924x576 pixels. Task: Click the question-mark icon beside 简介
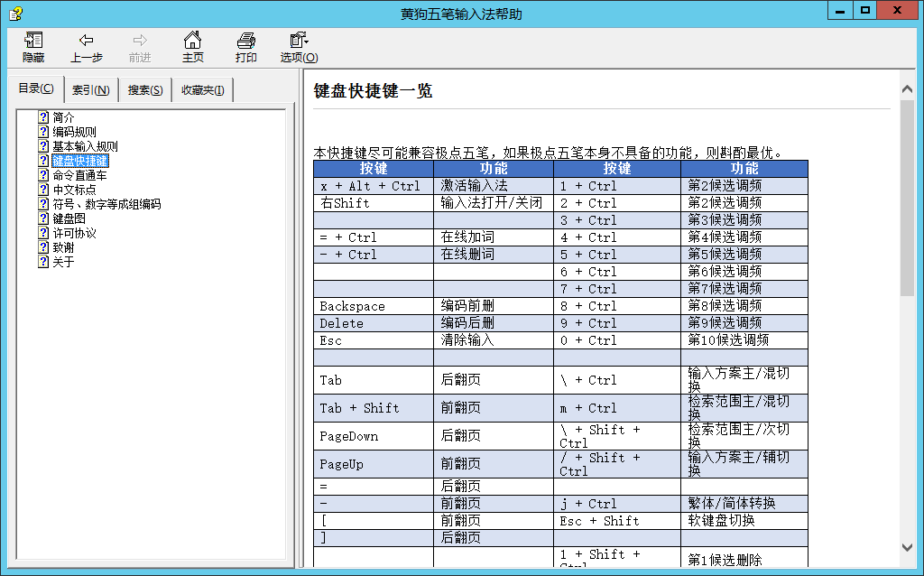pyautogui.click(x=42, y=117)
